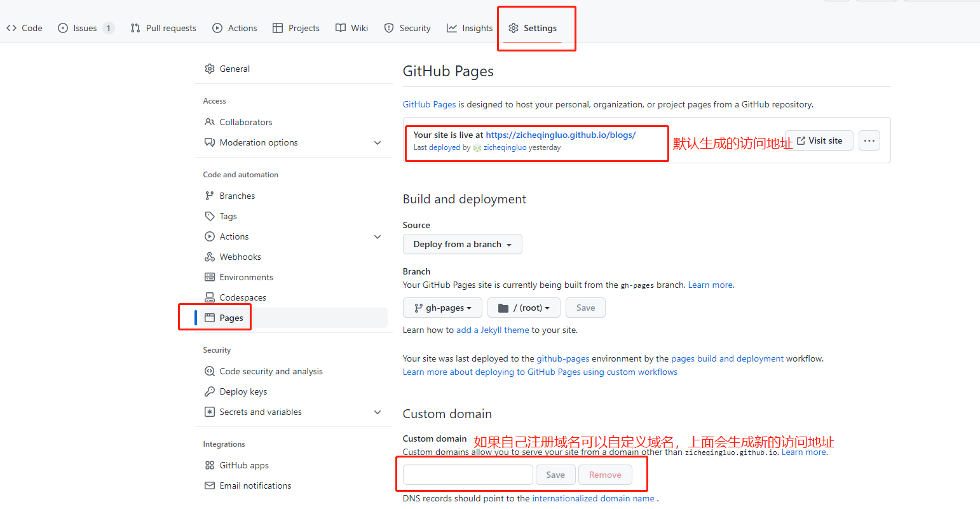
Task: Open the Pull requests tab
Action: (163, 28)
